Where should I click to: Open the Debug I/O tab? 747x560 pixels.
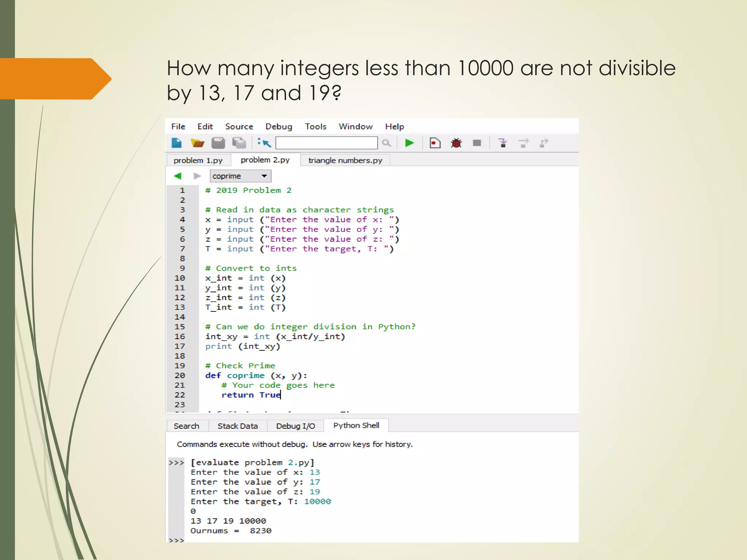(x=295, y=426)
